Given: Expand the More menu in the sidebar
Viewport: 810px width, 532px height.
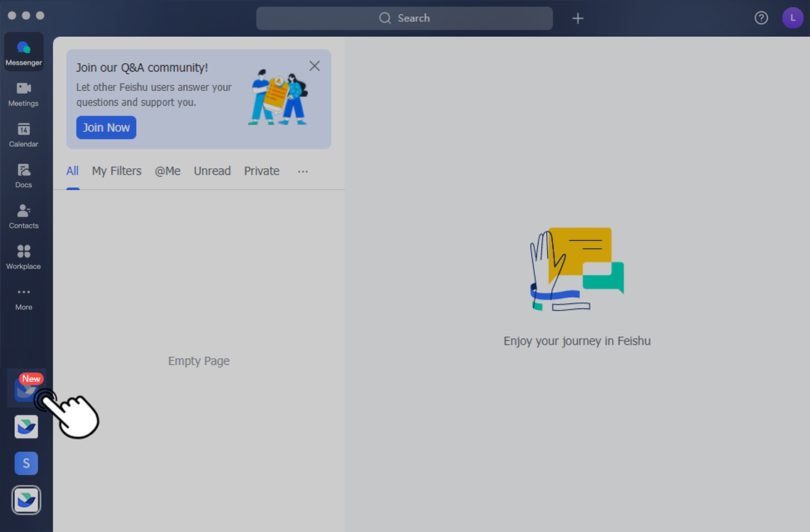Looking at the screenshot, I should tap(23, 297).
